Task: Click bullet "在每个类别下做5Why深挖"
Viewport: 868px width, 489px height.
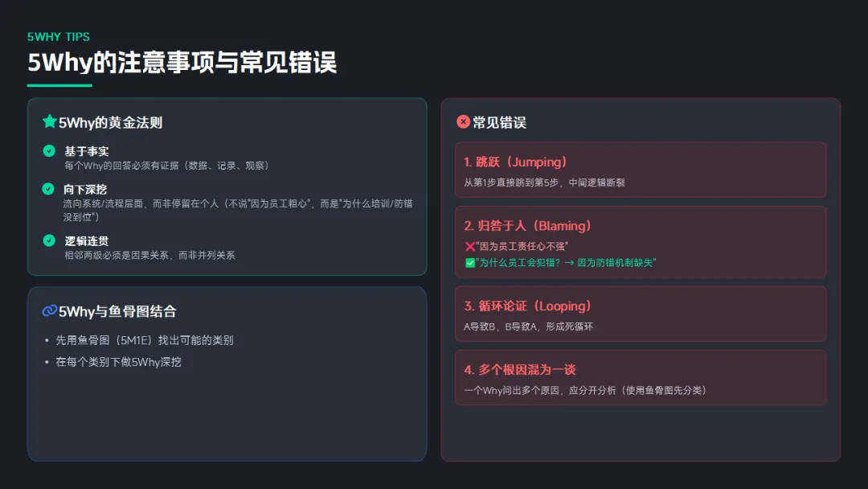Action: 118,362
